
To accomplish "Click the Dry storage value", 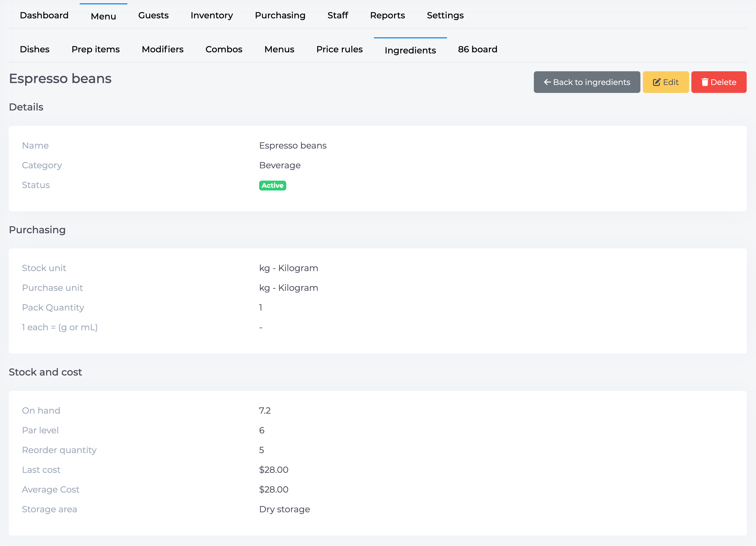I will tap(284, 509).
